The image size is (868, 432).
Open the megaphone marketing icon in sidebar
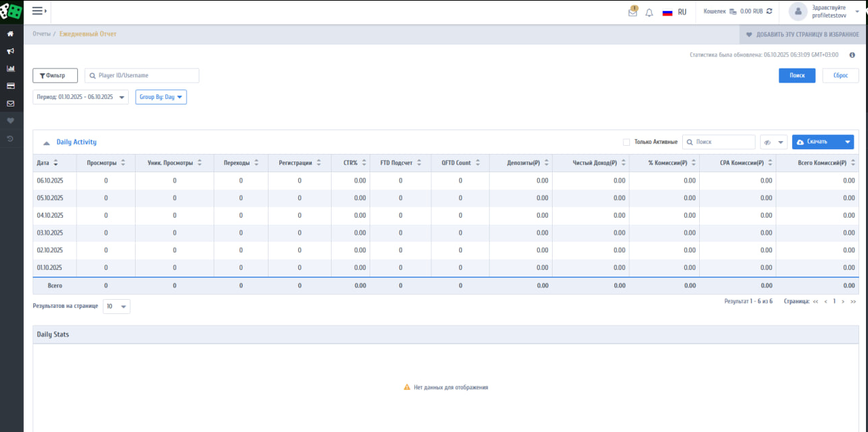pos(10,51)
